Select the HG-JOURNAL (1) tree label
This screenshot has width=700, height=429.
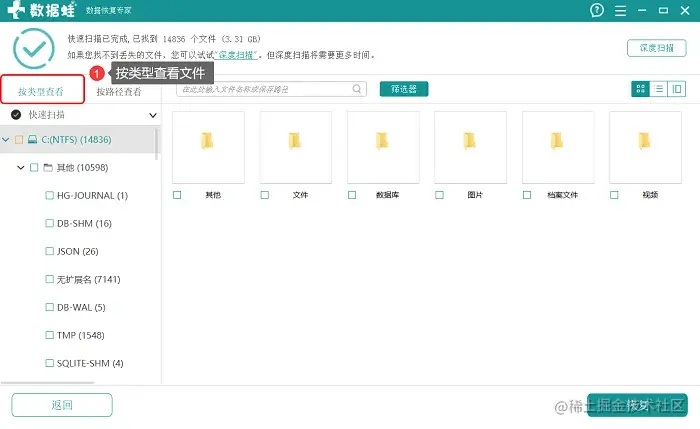pos(92,196)
